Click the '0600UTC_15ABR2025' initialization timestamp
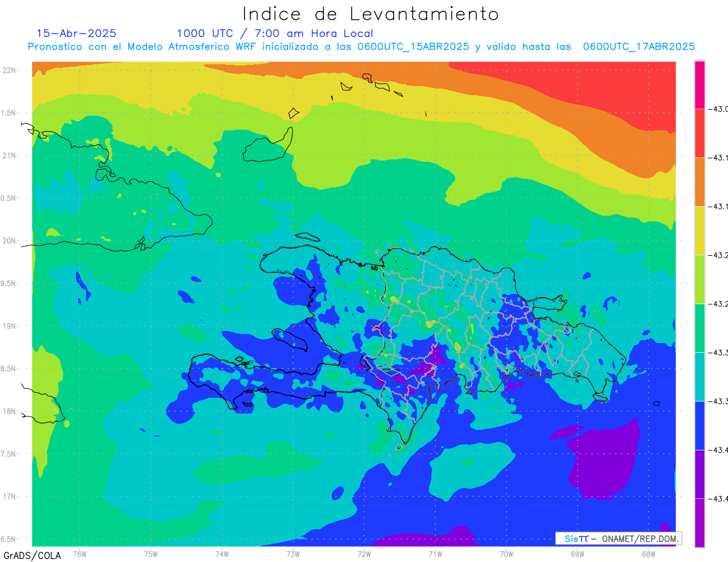 point(413,47)
